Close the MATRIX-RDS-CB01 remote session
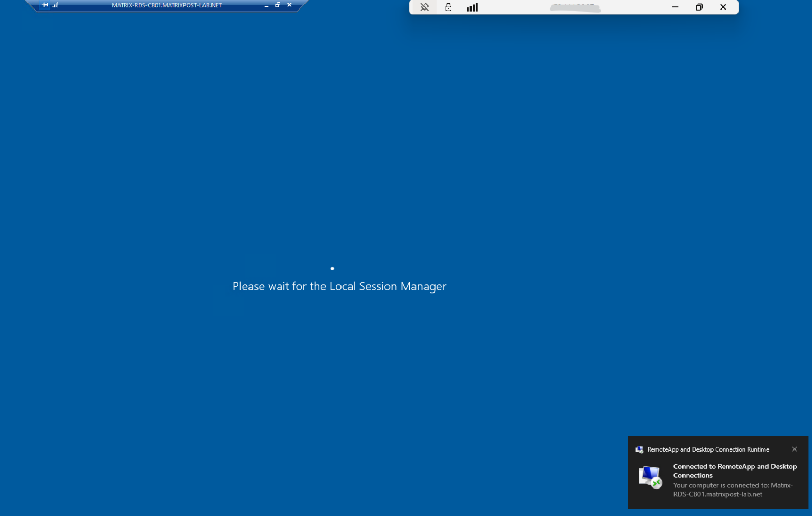 coord(289,4)
